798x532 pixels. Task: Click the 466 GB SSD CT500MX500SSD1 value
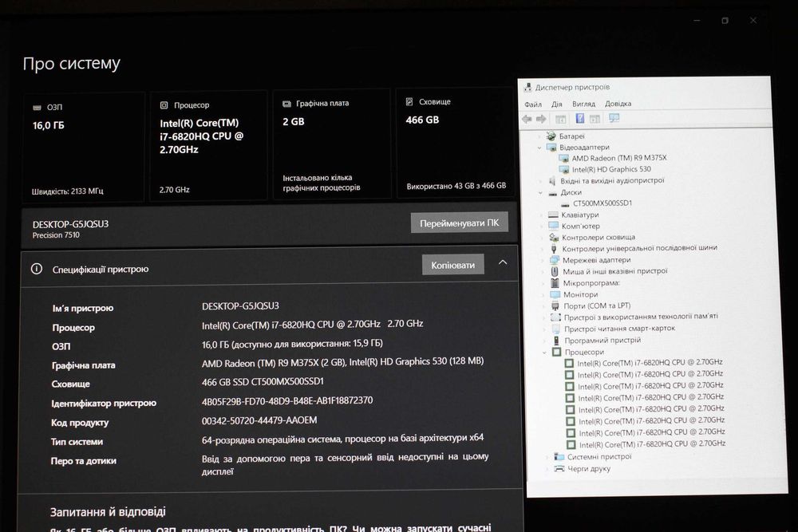point(263,381)
